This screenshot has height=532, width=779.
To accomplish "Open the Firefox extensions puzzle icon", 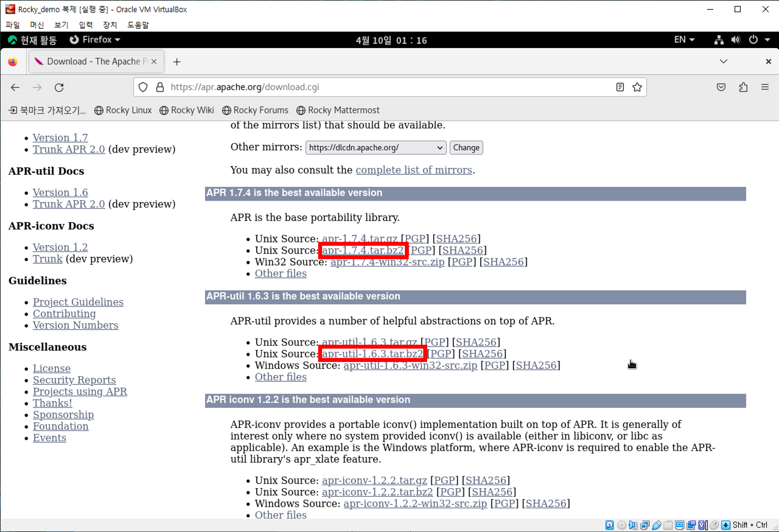I will [743, 87].
